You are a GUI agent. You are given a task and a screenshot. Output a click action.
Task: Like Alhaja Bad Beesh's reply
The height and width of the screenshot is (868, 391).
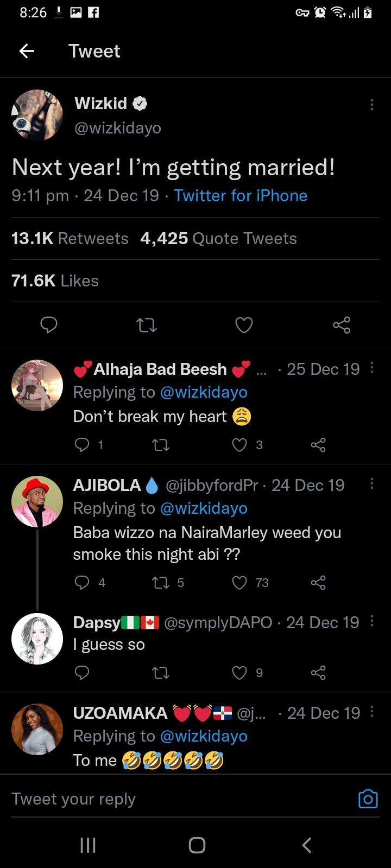click(x=239, y=445)
